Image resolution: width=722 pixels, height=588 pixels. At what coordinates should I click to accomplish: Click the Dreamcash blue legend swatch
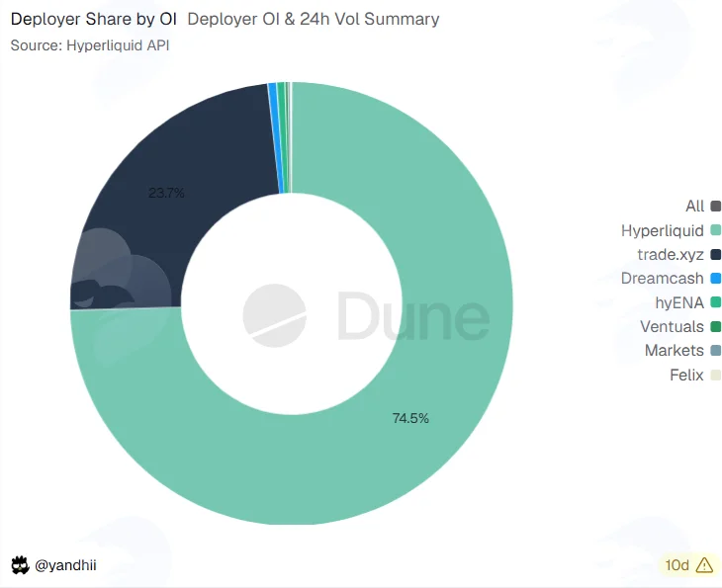point(715,278)
